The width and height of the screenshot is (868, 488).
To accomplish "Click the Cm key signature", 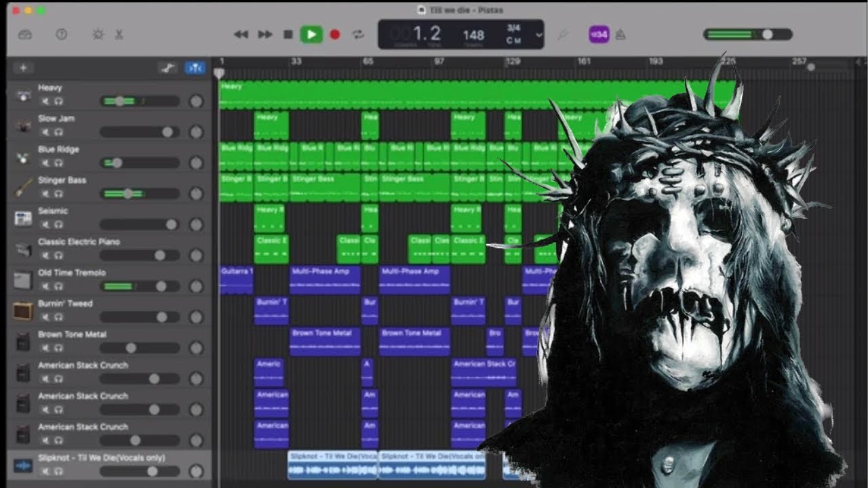I will pos(513,41).
